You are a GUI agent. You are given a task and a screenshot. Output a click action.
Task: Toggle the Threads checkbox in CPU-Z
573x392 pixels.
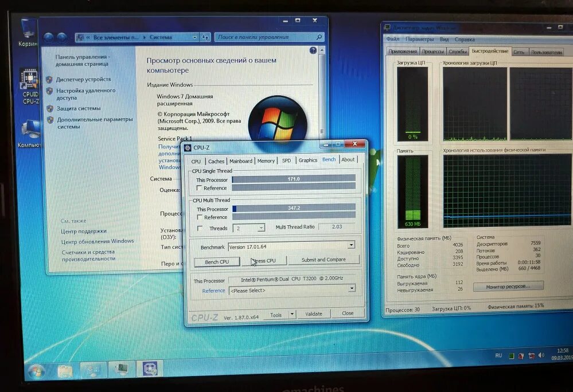(200, 229)
